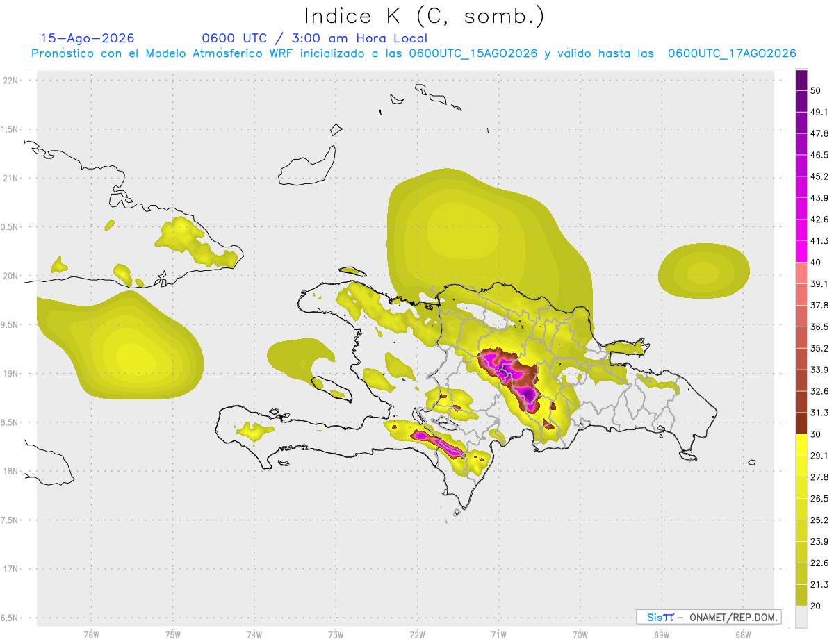Click the colorbar value '40'
The image size is (834, 644).
(x=816, y=263)
